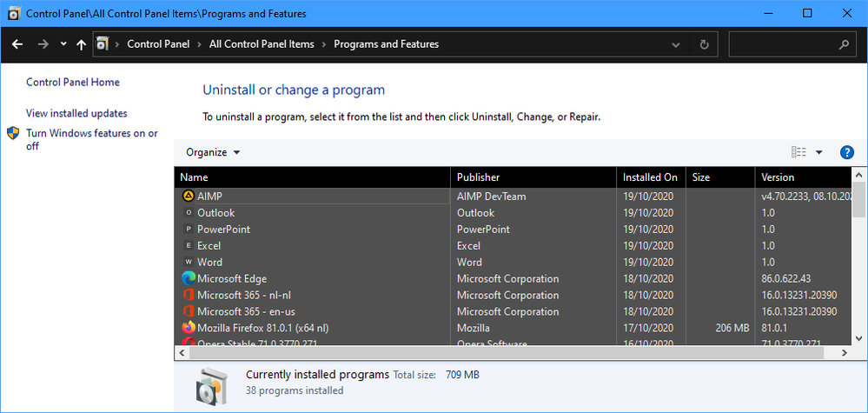Image resolution: width=868 pixels, height=413 pixels.
Task: Open the Organize dropdown menu
Action: 213,152
